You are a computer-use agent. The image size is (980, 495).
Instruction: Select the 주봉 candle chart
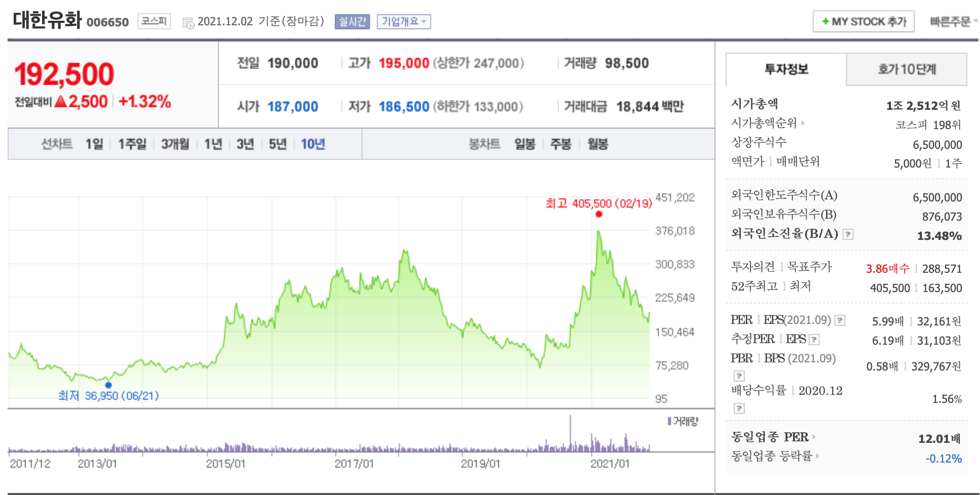pos(561,144)
